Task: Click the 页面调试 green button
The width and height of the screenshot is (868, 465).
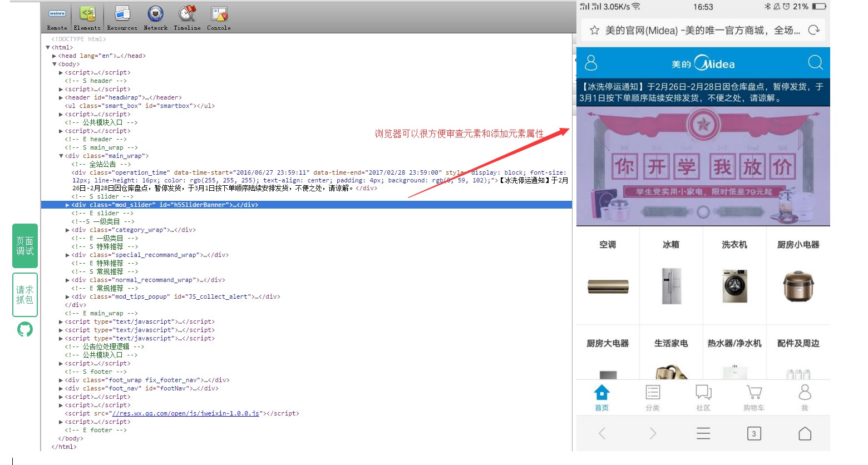Action: click(25, 246)
